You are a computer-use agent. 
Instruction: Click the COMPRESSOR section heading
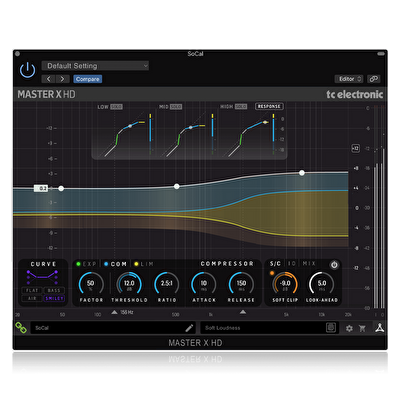coord(227,264)
